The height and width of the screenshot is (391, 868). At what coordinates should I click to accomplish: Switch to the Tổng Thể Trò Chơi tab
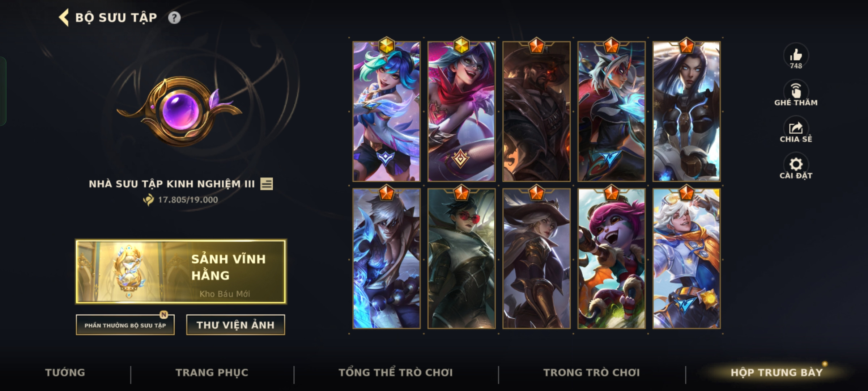click(396, 373)
